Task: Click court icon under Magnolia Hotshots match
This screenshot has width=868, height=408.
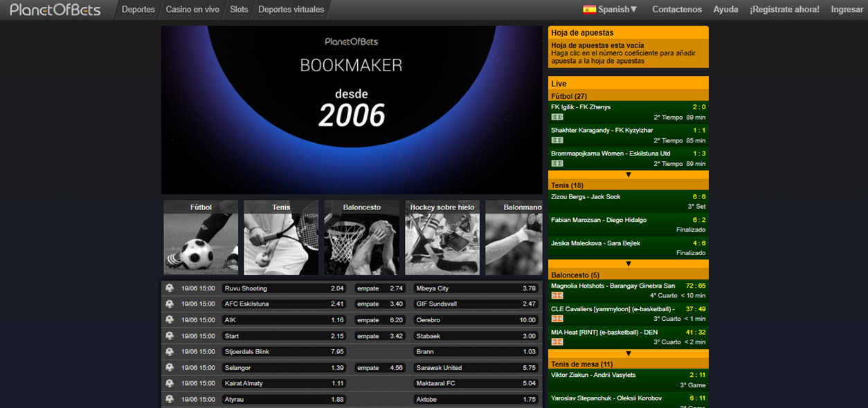Action: [557, 295]
